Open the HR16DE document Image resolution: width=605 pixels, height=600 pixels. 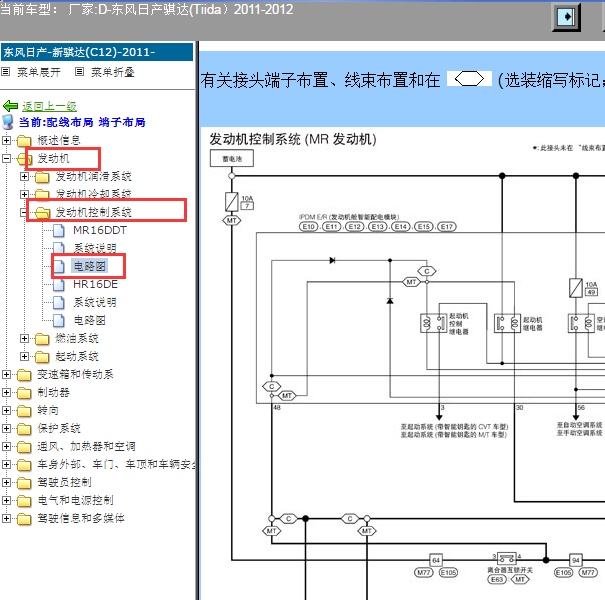click(95, 284)
